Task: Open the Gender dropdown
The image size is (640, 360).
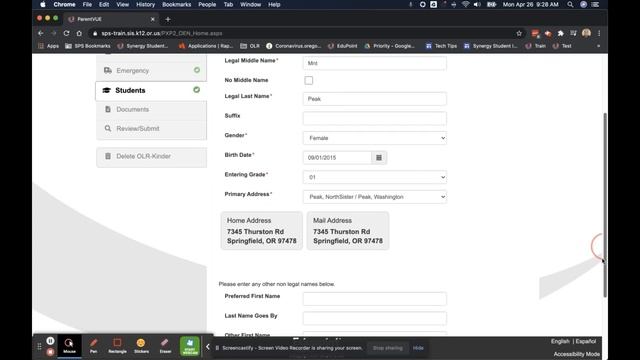Action: click(x=374, y=138)
